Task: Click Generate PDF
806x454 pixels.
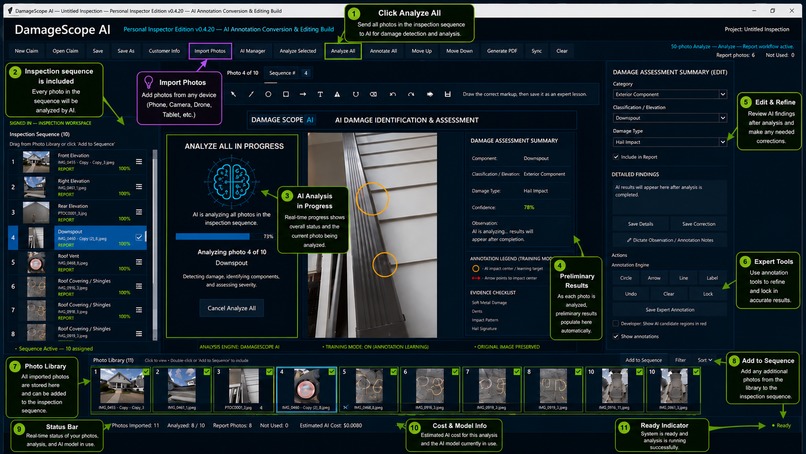Action: [502, 51]
